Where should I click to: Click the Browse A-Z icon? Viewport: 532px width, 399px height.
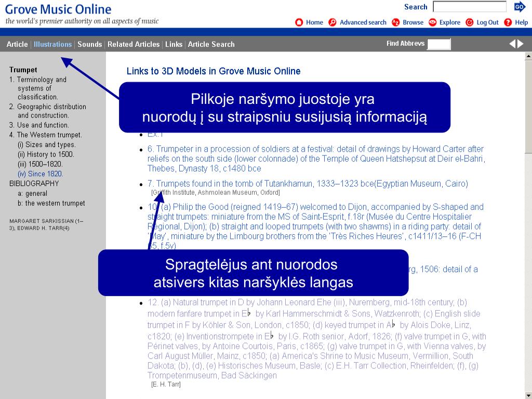click(x=395, y=22)
